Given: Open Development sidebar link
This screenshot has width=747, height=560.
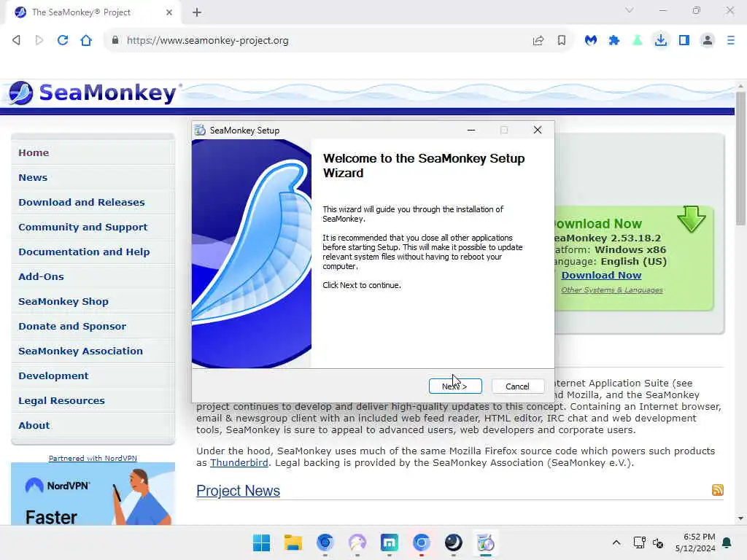Looking at the screenshot, I should pyautogui.click(x=53, y=376).
